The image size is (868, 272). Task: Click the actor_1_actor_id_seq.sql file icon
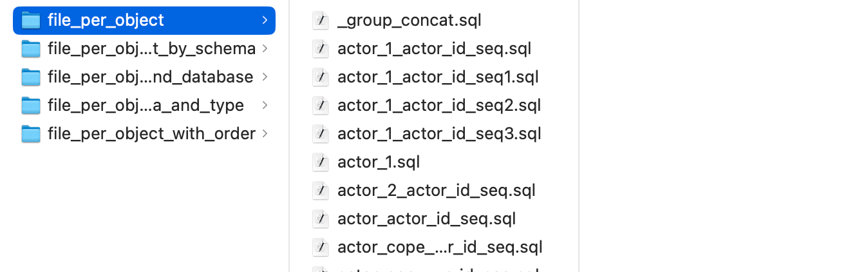[x=321, y=49]
